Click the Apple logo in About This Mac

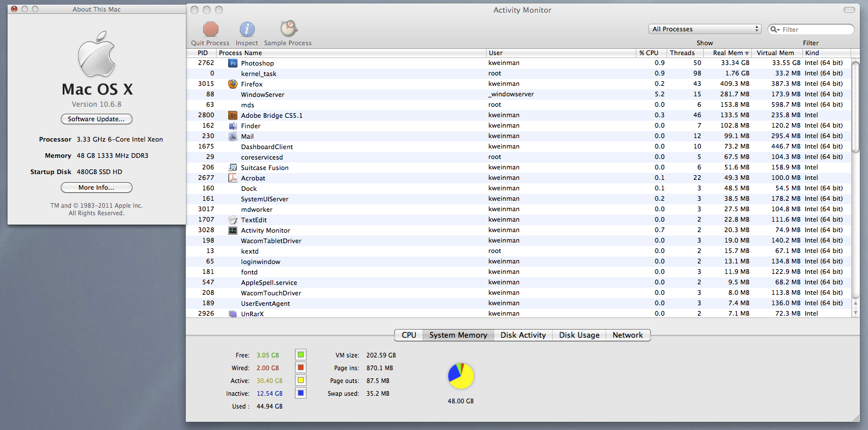click(x=96, y=54)
